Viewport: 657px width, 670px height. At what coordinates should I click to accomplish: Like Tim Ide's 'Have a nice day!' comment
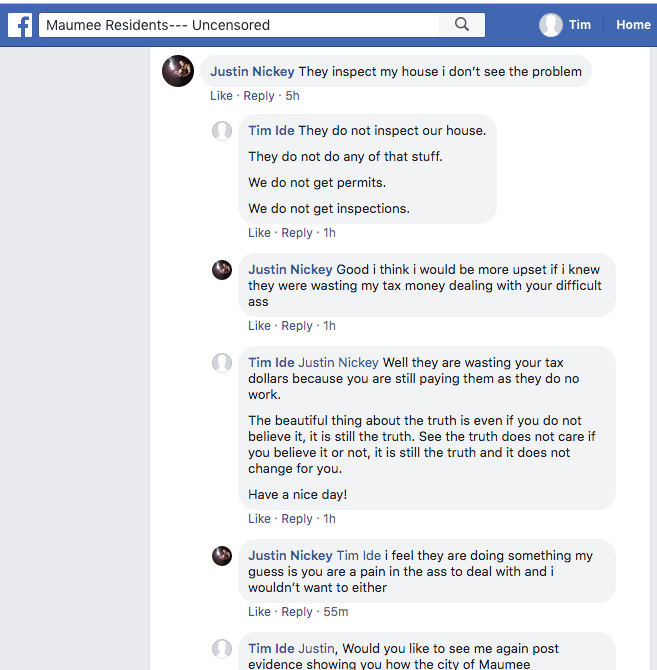click(x=259, y=519)
